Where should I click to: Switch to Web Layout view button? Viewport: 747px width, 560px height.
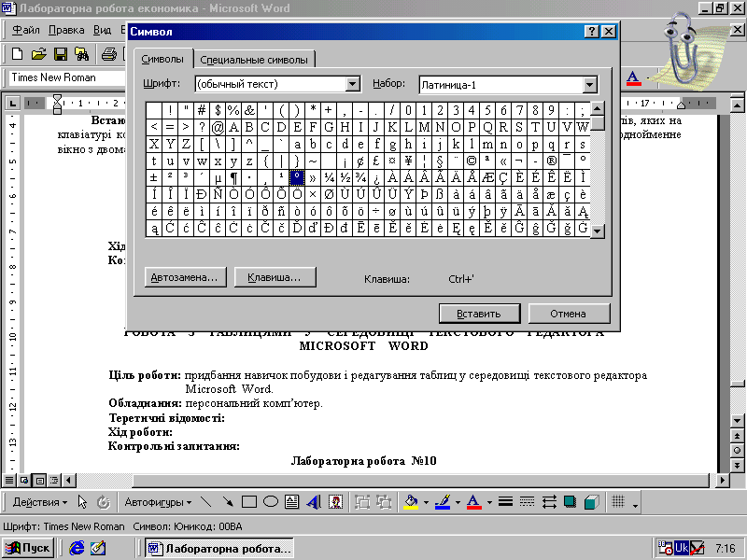pyautogui.click(x=24, y=480)
